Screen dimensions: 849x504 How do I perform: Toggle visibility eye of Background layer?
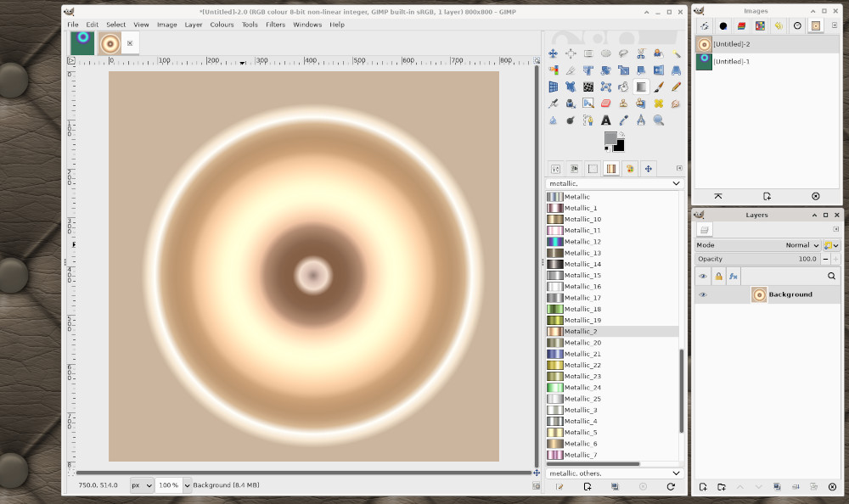click(702, 294)
